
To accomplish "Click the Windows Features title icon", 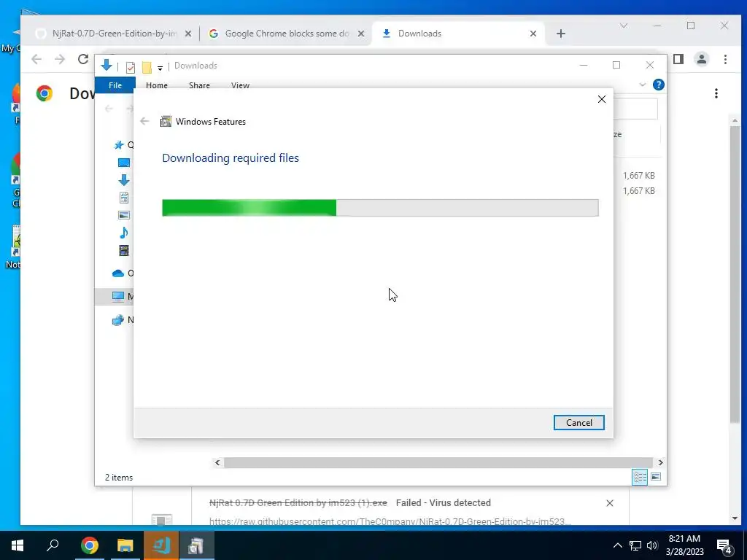I will pos(166,122).
